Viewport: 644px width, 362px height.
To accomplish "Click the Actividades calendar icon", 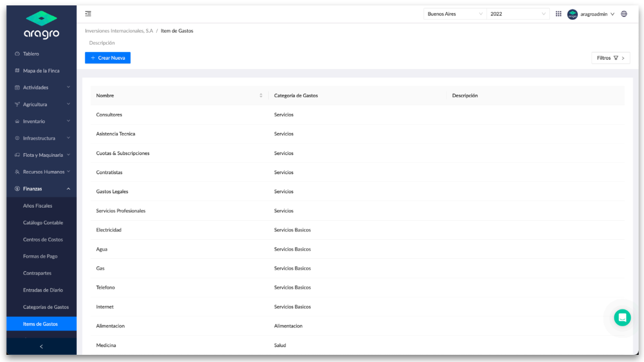I will click(x=17, y=88).
